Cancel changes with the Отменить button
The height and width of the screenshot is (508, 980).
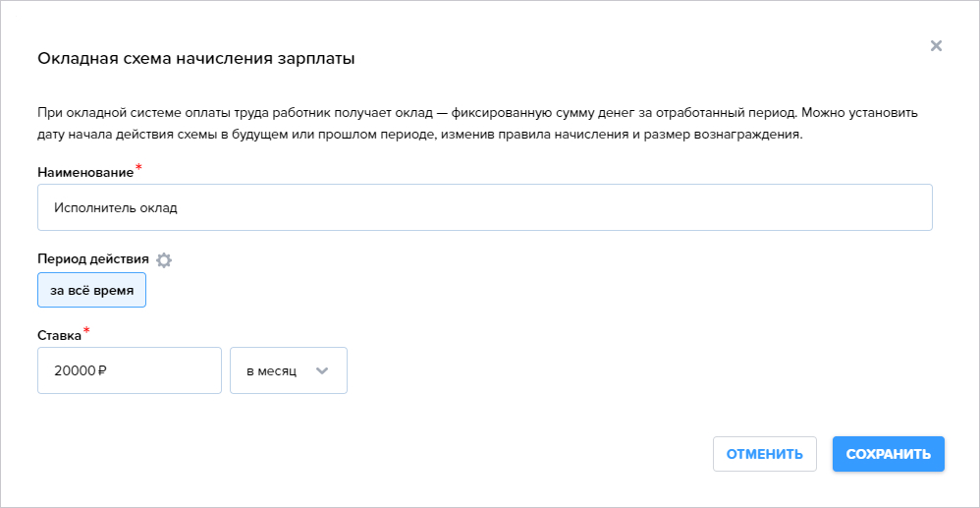pos(764,454)
